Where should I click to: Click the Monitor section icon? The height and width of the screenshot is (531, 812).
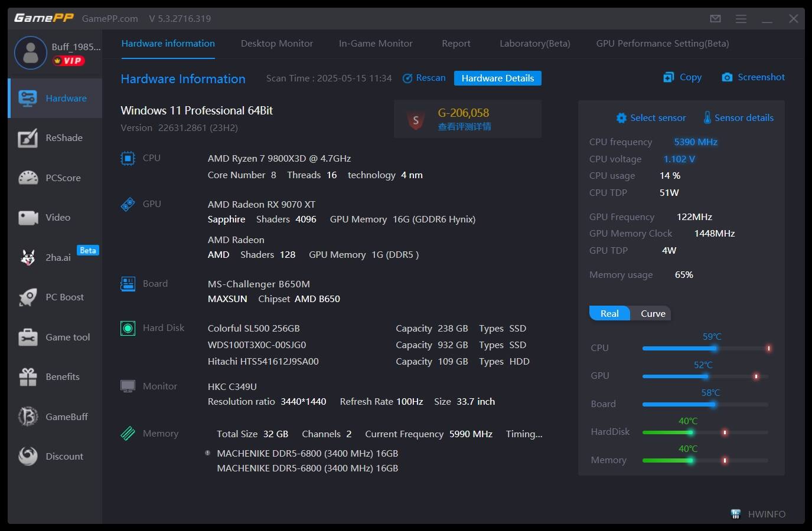(x=128, y=386)
